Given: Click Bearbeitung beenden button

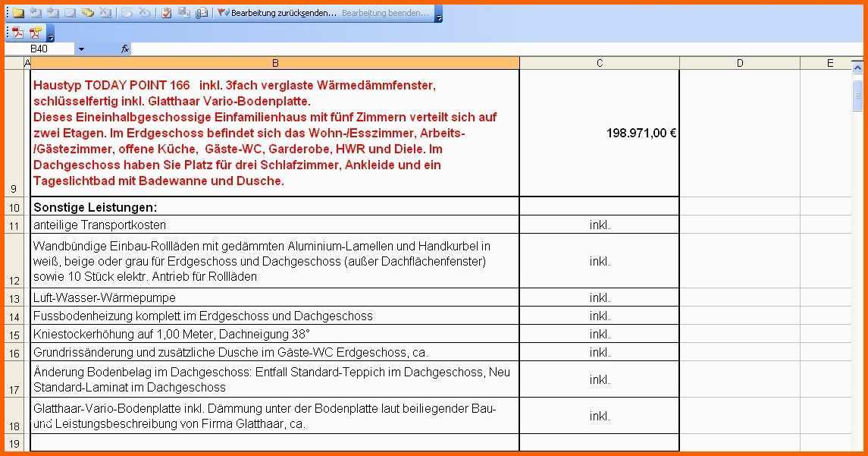Looking at the screenshot, I should 385,13.
